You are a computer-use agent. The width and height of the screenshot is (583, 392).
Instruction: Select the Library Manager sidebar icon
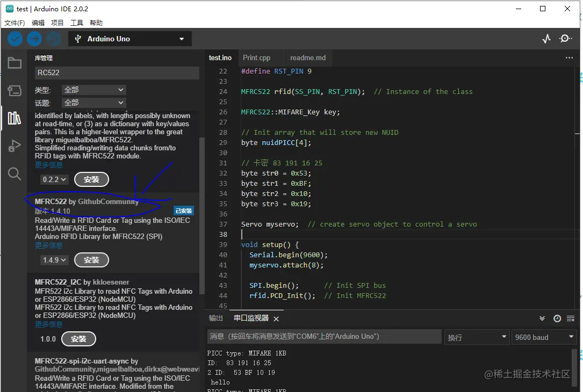point(15,118)
